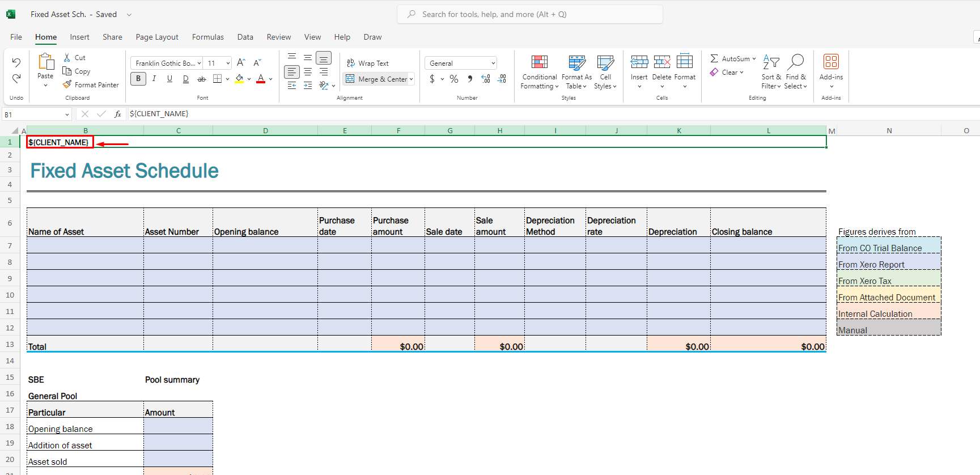Click the Add-ins icon
The height and width of the screenshot is (475, 980).
[x=831, y=62]
